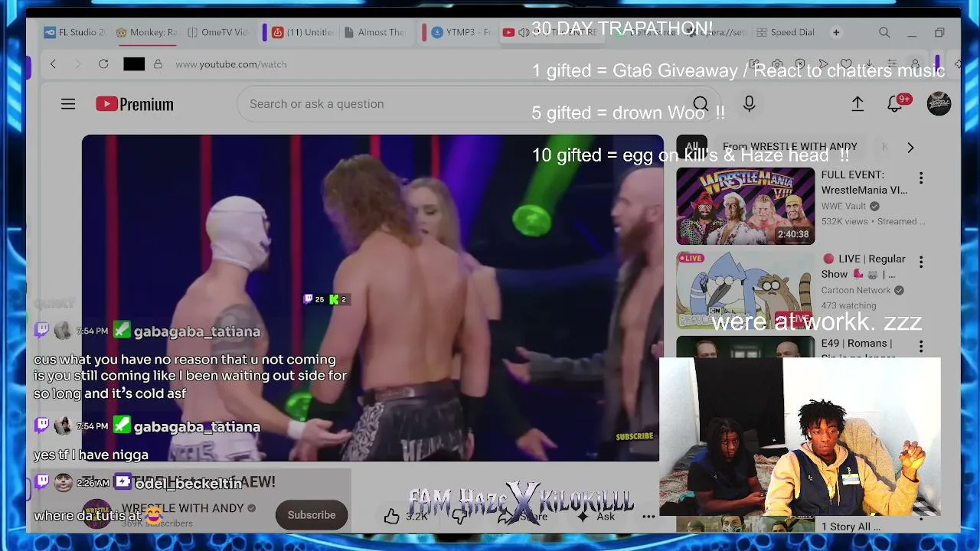Open the Create upload icon
Viewport: 980px width, 551px height.
[x=857, y=104]
